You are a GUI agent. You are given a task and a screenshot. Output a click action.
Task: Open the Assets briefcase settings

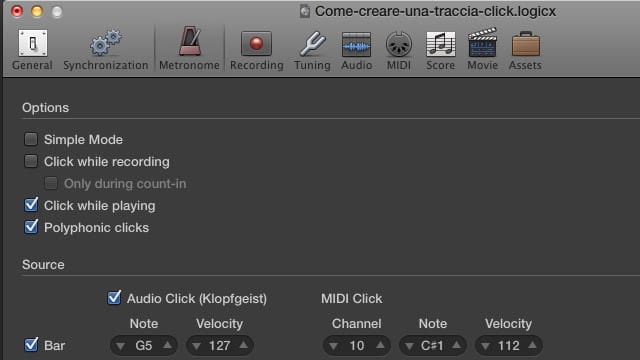[x=525, y=50]
